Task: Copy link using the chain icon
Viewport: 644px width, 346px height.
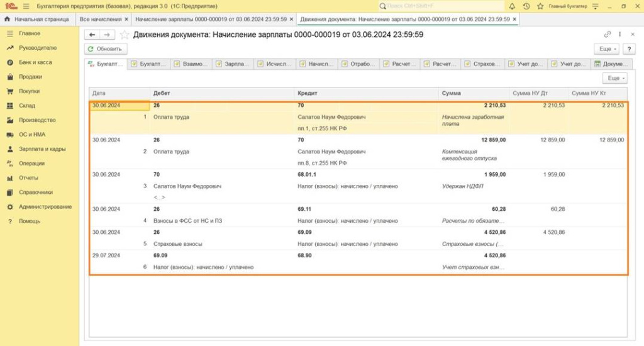Action: click(x=608, y=35)
